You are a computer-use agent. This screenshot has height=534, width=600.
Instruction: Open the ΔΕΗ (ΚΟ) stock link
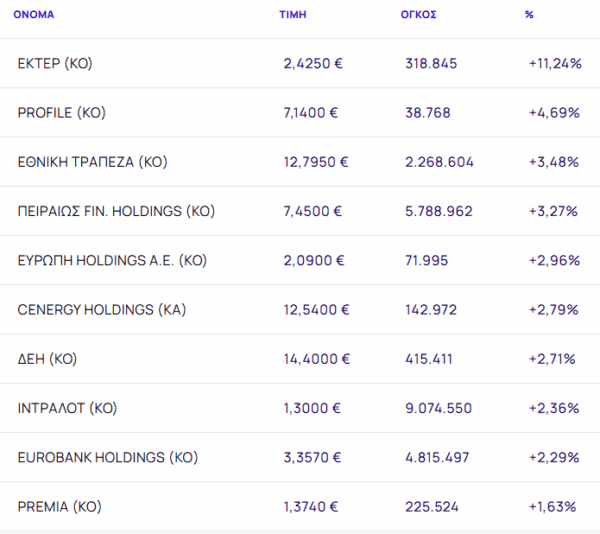coord(47,359)
